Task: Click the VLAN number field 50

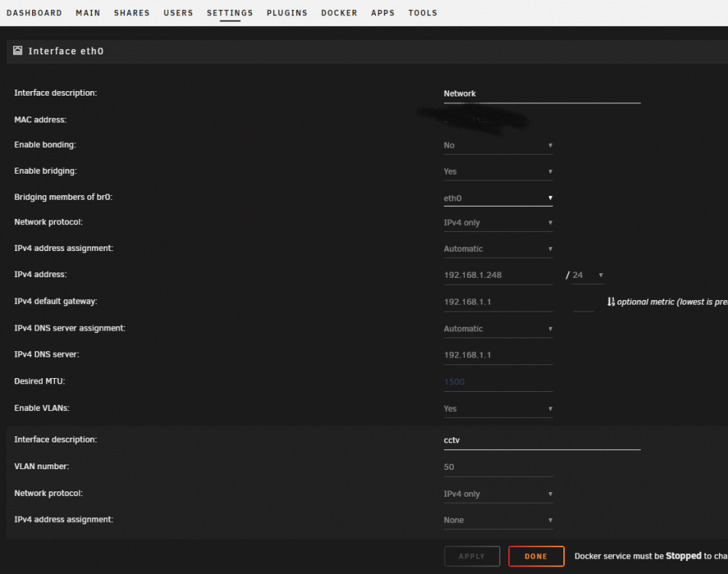Action: click(x=498, y=468)
